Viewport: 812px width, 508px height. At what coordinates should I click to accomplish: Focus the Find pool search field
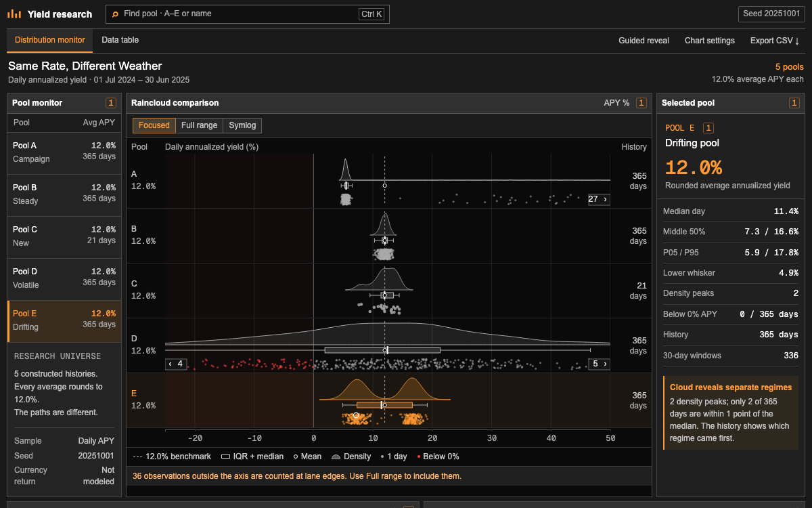(x=248, y=14)
